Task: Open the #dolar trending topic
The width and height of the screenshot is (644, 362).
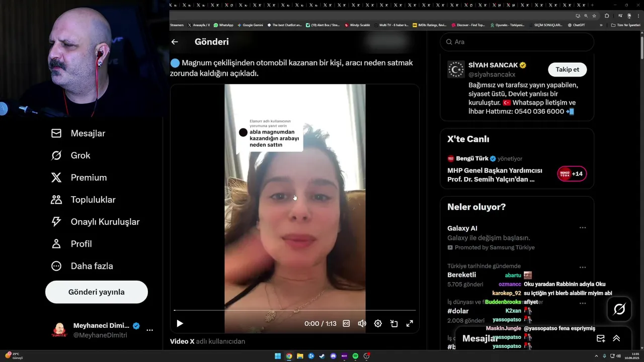Action: [x=458, y=311]
